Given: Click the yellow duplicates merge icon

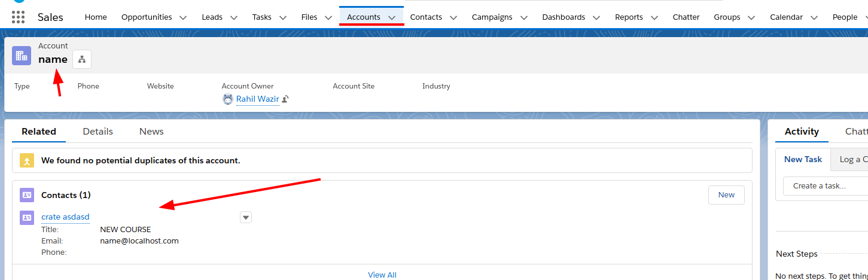Looking at the screenshot, I should click(27, 160).
